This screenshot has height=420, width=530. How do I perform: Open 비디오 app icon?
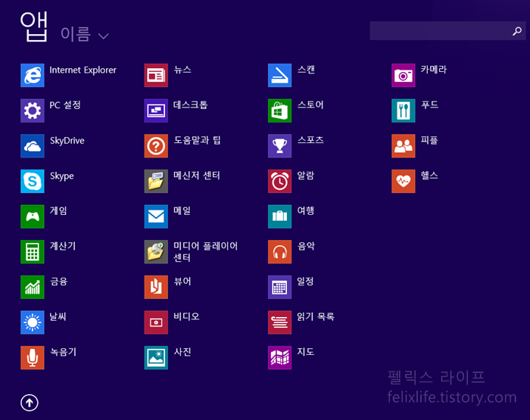pos(156,322)
